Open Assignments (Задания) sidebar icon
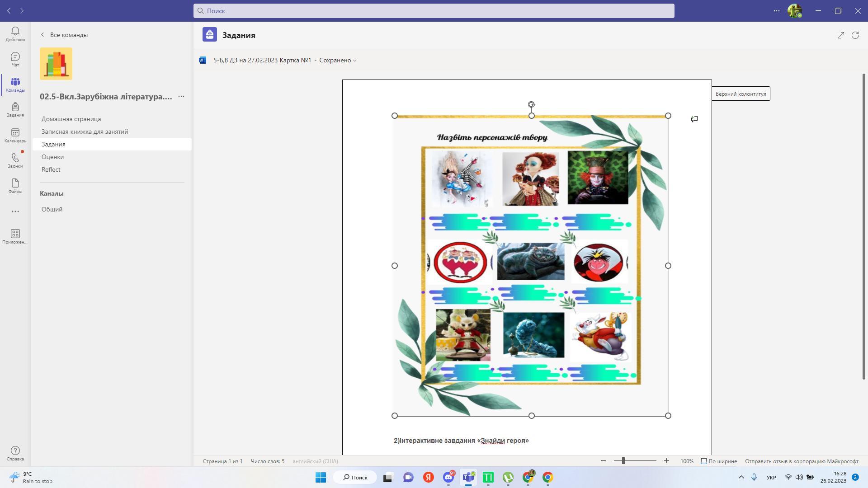The image size is (868, 488). [15, 110]
